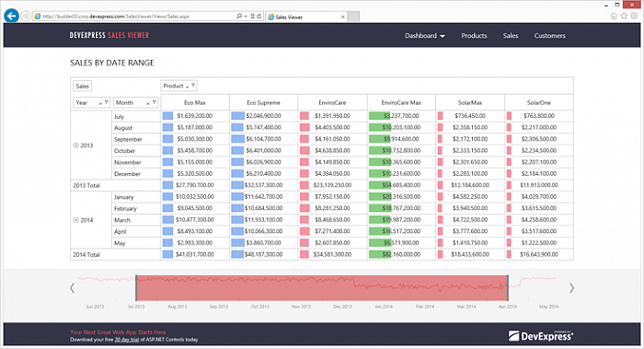Open the browser tools gear icon

point(635,16)
